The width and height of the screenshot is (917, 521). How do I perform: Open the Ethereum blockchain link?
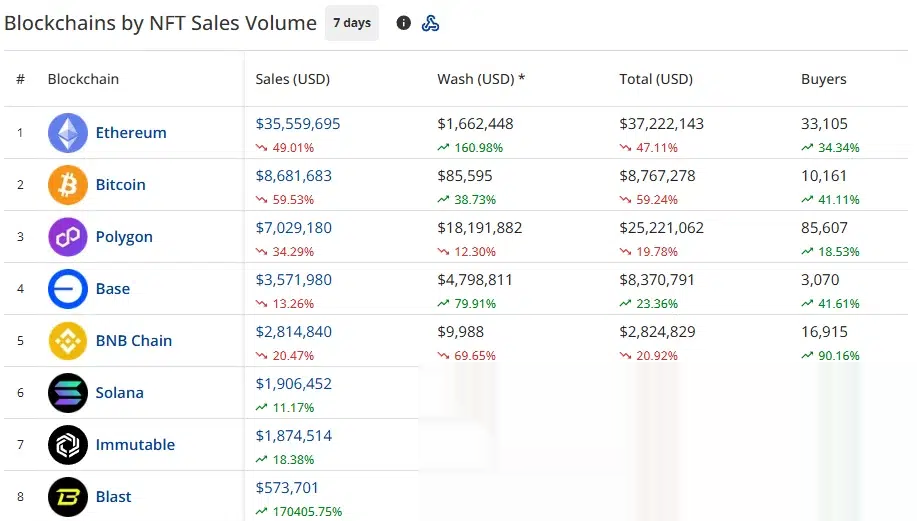tap(131, 133)
